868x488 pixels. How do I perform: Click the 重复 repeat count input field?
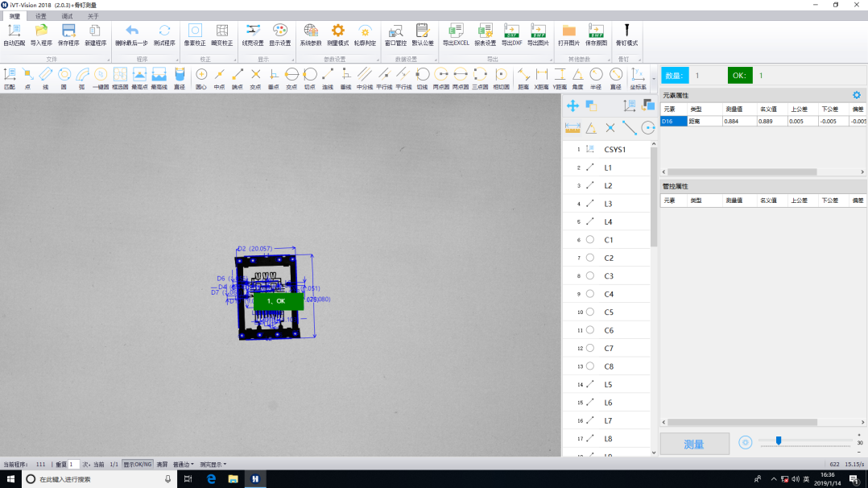(73, 465)
